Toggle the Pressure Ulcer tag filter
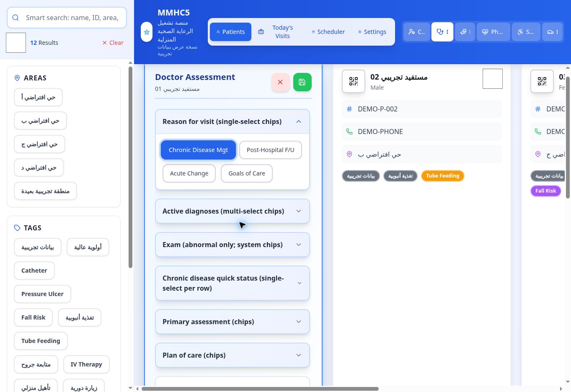The image size is (571, 392). (42, 294)
